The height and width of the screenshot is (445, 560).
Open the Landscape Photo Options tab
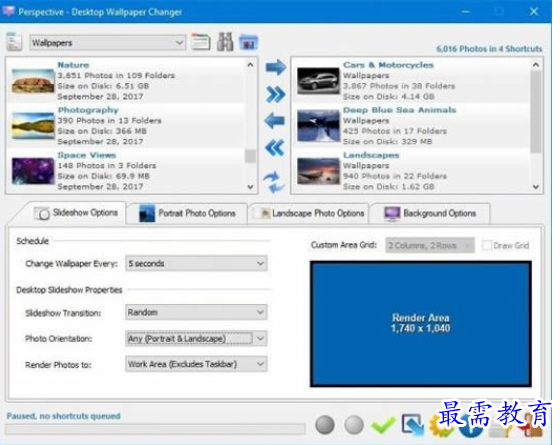point(309,214)
